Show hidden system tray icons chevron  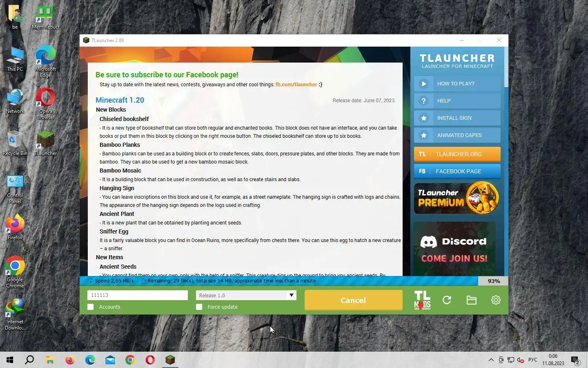click(x=491, y=360)
